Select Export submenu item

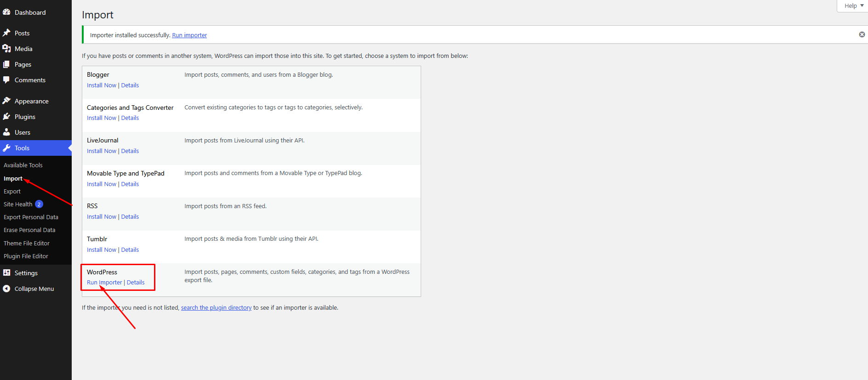coord(12,191)
